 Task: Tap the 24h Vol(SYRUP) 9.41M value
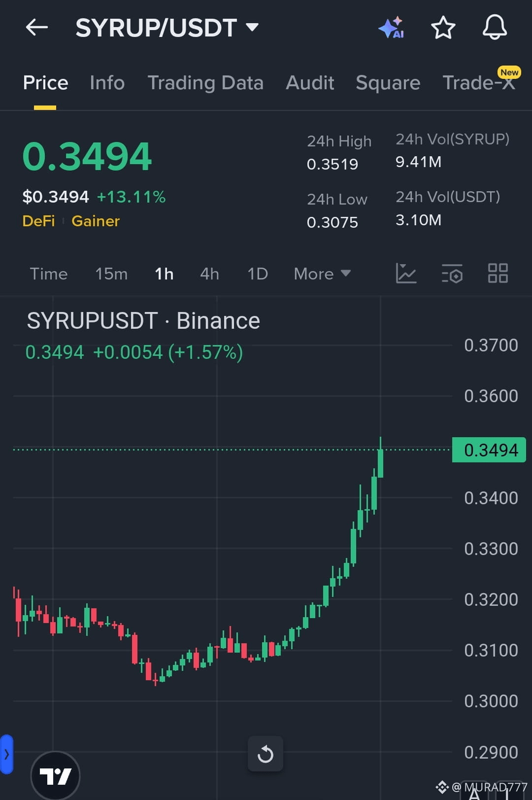419,162
